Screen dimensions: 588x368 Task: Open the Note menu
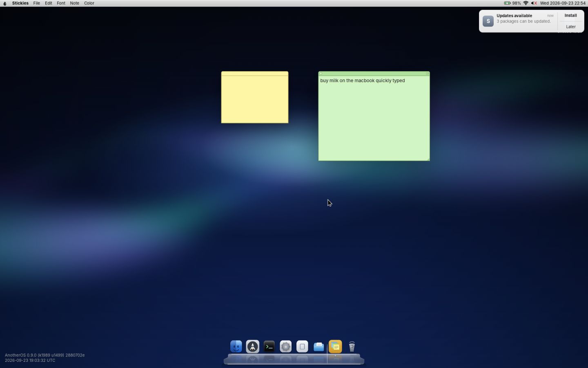click(x=74, y=3)
